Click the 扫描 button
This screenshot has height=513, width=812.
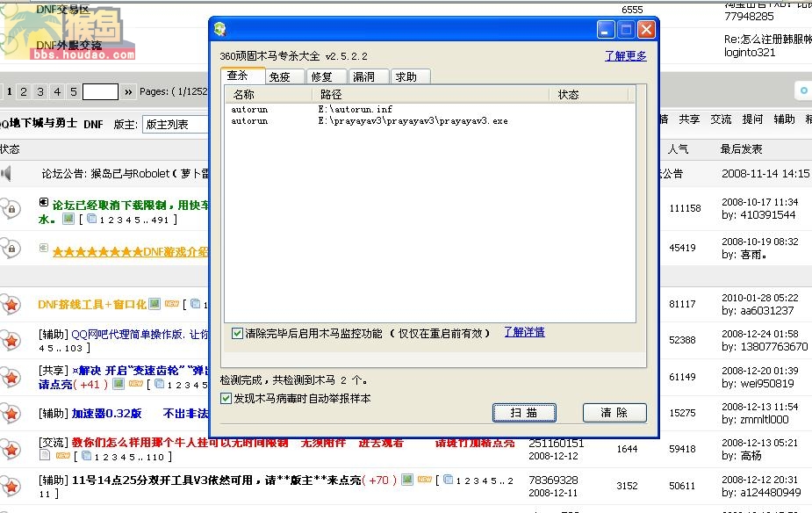[524, 413]
